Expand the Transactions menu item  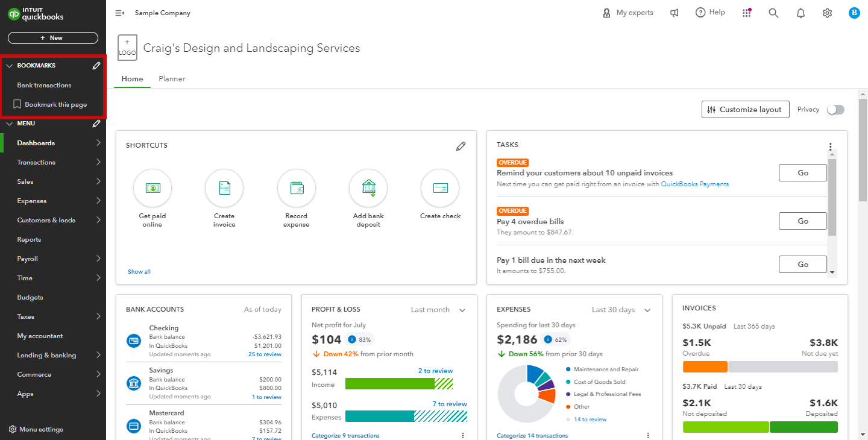(x=53, y=162)
